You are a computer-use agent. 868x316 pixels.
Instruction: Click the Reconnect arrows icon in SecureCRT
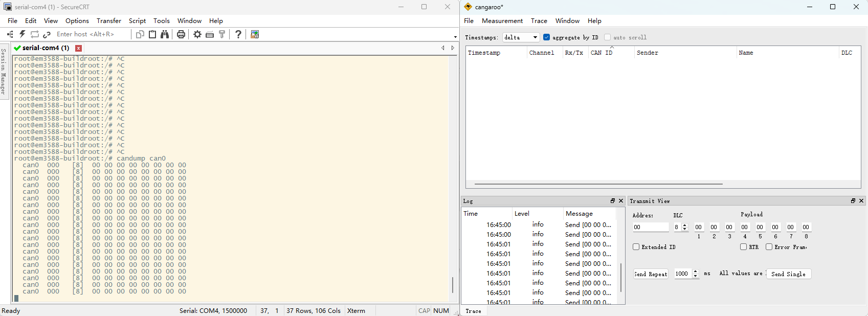(35, 34)
